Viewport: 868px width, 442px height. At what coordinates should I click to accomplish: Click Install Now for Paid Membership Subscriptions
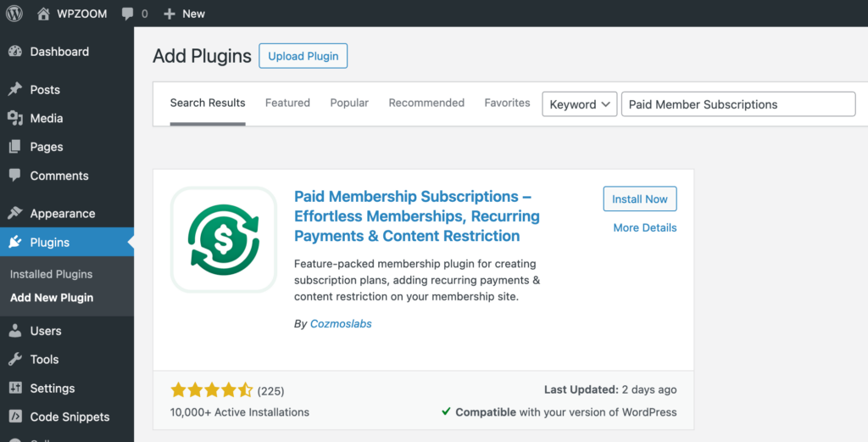[640, 199]
